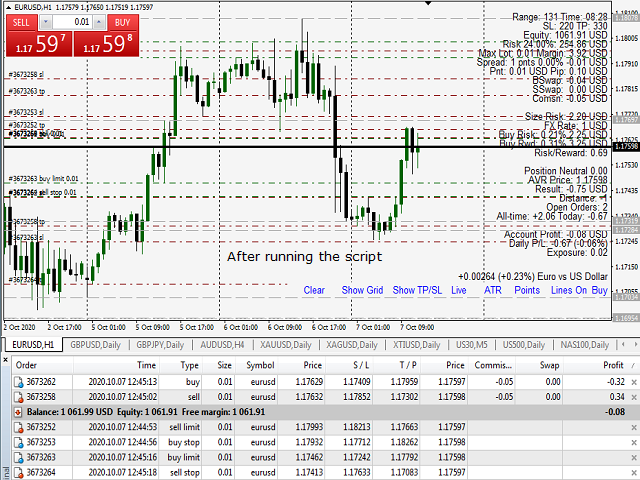Delete pending sell stop 3673264 with its X
The image size is (640, 480).
pyautogui.click(x=634, y=473)
